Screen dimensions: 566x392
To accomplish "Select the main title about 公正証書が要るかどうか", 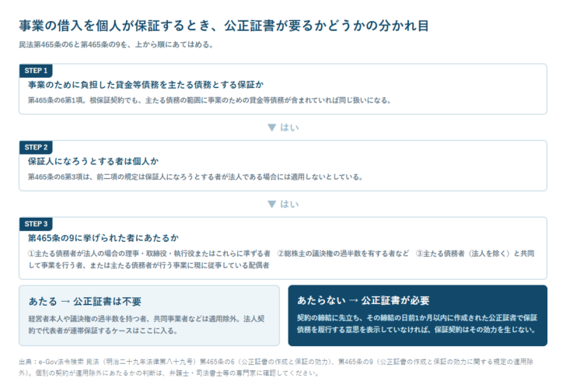I will 224,26.
